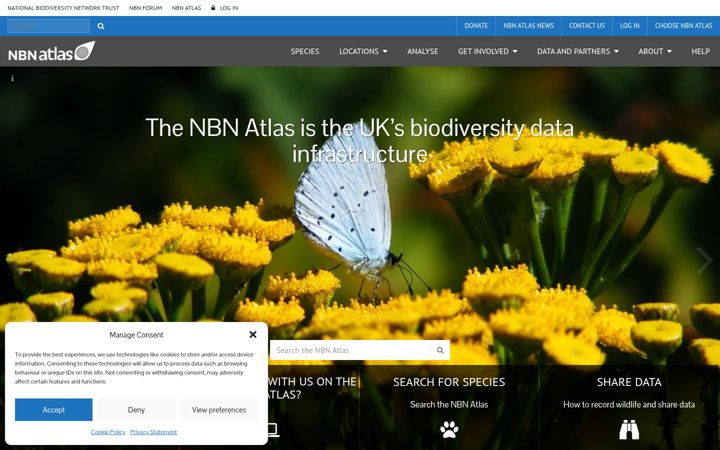Click DONATE in the blue bar
The width and height of the screenshot is (720, 450).
click(x=476, y=26)
